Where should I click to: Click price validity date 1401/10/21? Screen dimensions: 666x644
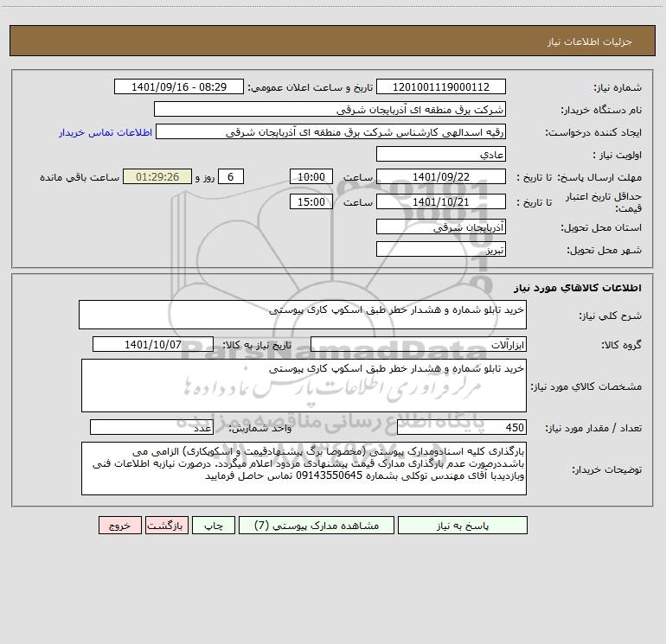pos(441,202)
